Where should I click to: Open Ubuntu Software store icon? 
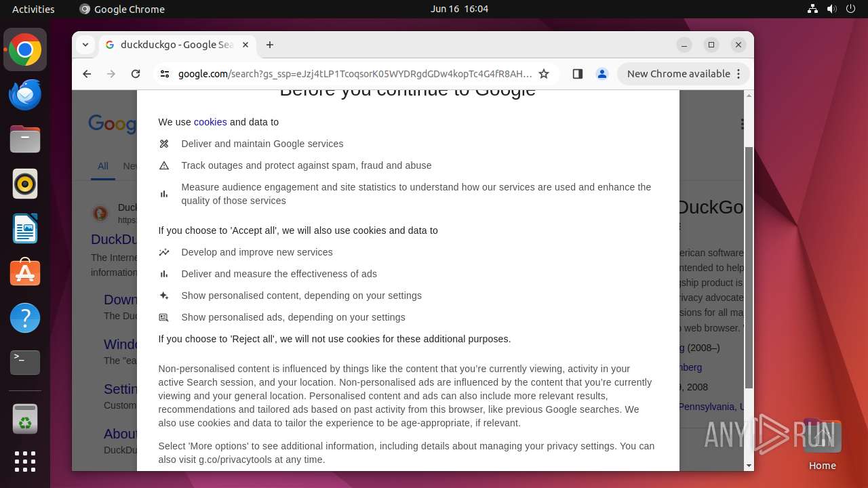(25, 273)
